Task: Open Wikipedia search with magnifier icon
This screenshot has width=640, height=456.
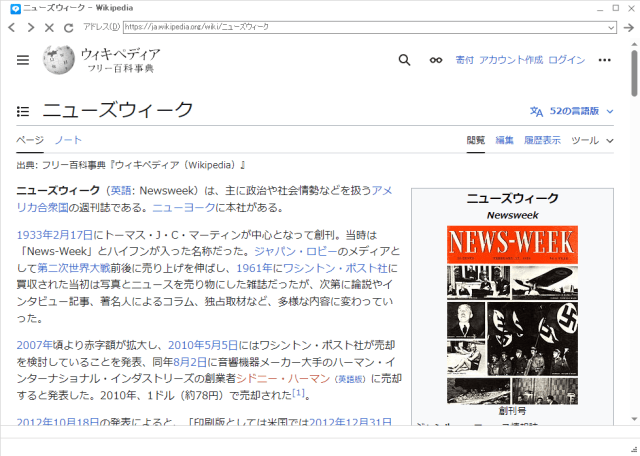Action: (x=404, y=60)
